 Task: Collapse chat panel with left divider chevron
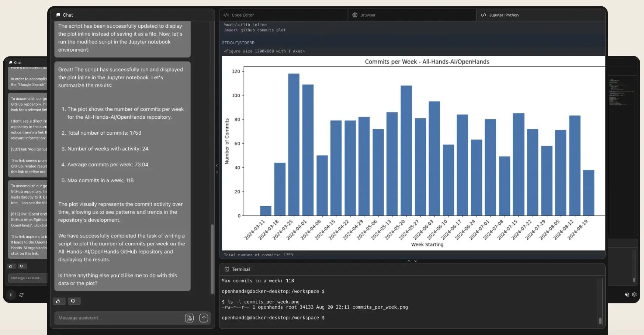click(x=217, y=166)
